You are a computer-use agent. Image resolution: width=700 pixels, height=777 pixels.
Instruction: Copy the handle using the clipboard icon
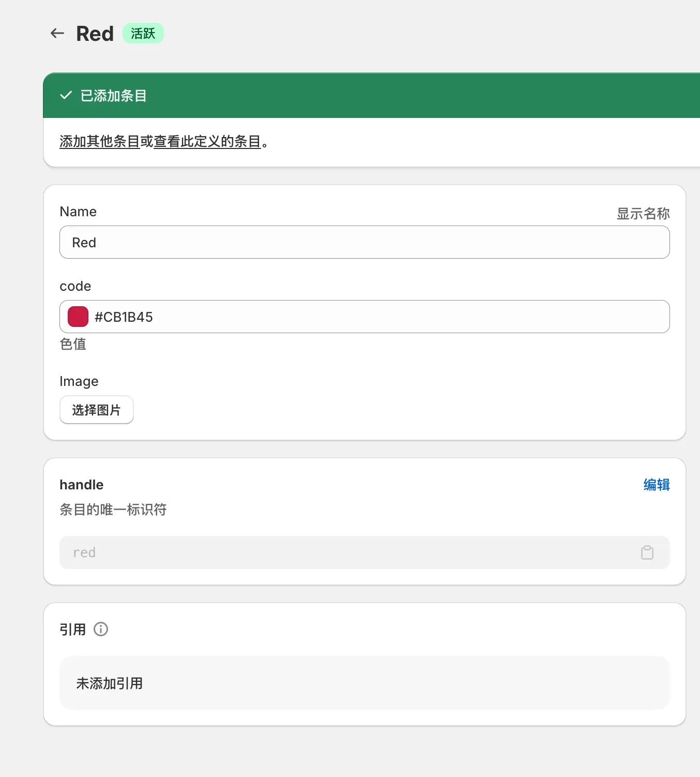coord(646,552)
